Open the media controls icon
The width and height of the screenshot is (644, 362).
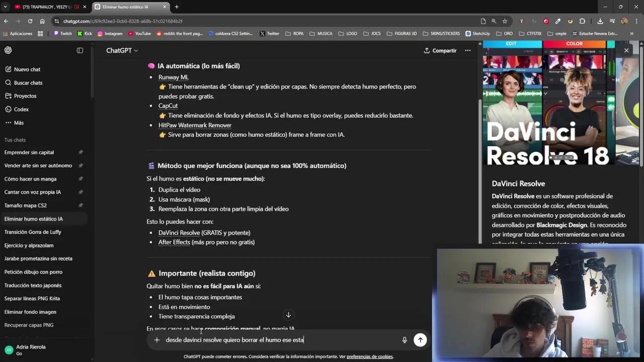(x=612, y=21)
